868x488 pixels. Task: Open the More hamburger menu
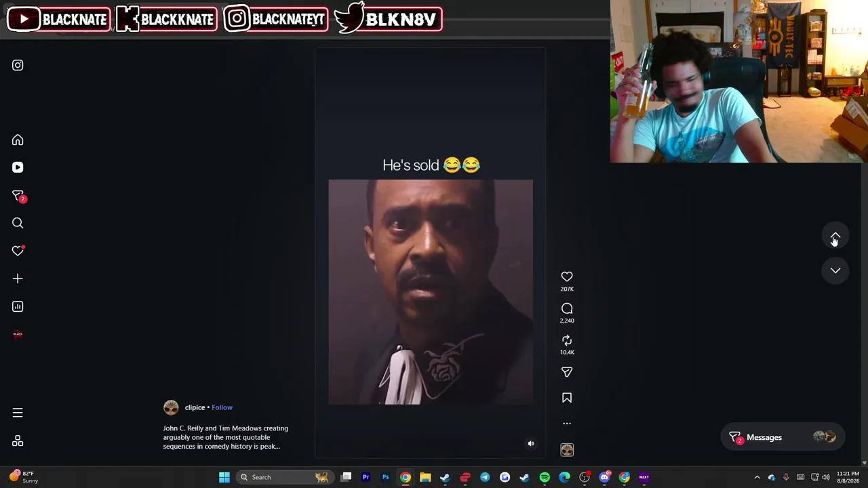pos(18,413)
